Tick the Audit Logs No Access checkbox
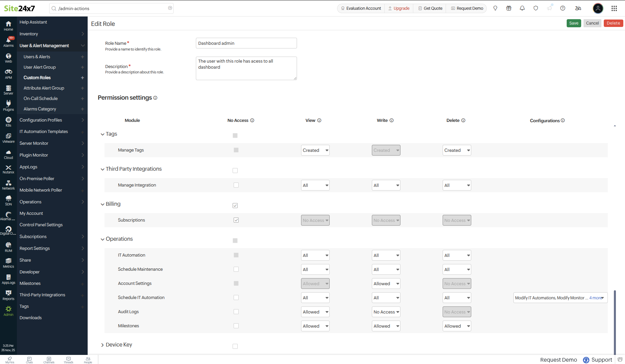This screenshot has height=364, width=625. 236,312
